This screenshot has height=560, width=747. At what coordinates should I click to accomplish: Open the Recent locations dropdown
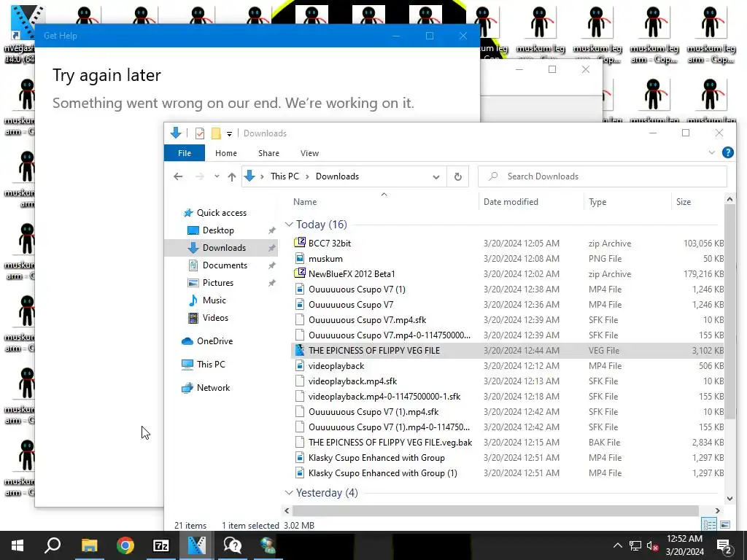217,176
